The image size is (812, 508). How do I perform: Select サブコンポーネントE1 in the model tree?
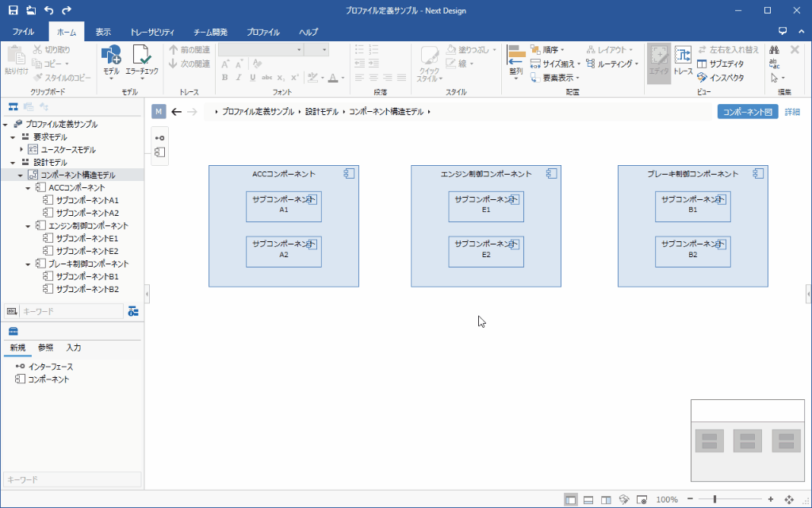[x=87, y=238]
